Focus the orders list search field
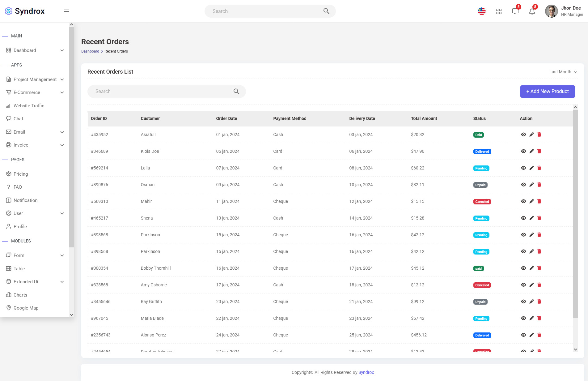 pyautogui.click(x=167, y=92)
